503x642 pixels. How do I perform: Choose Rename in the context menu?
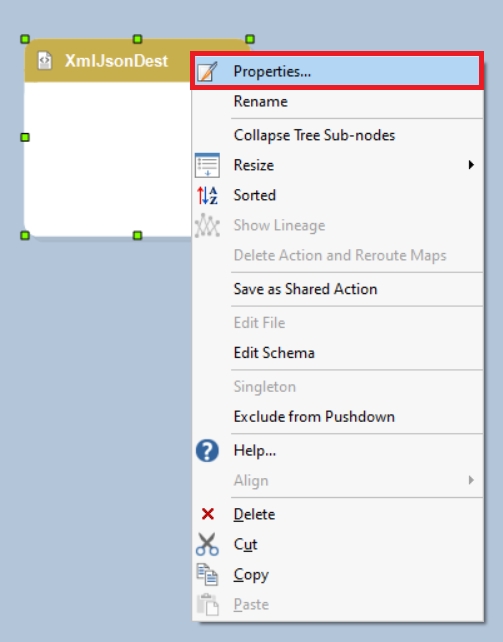260,102
